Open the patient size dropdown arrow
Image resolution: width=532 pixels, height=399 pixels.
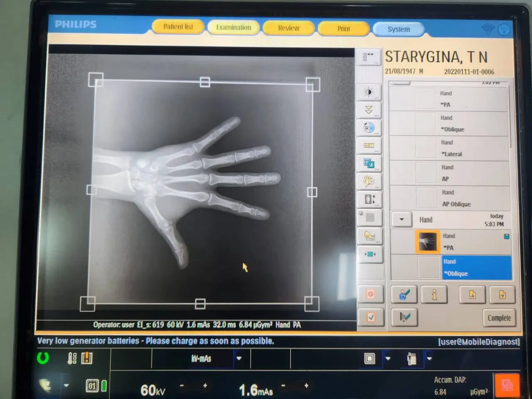click(429, 358)
